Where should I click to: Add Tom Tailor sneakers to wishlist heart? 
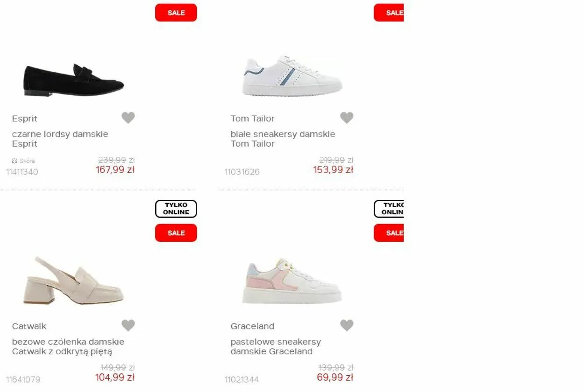[x=347, y=118]
